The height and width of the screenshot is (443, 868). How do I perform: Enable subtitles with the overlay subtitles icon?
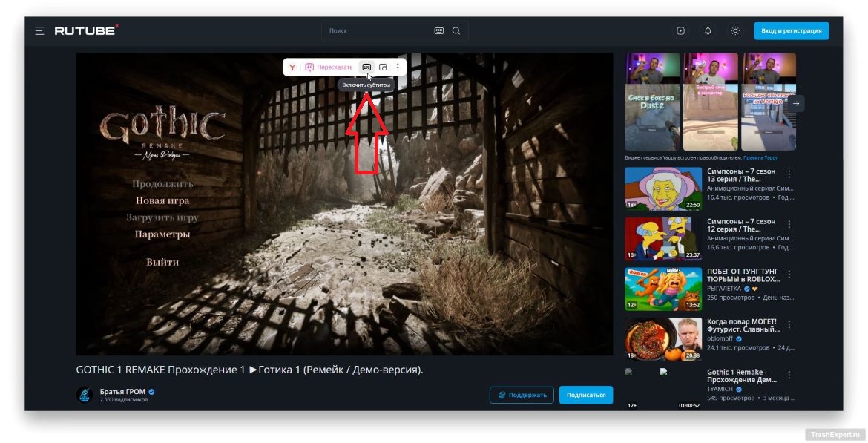pyautogui.click(x=366, y=68)
